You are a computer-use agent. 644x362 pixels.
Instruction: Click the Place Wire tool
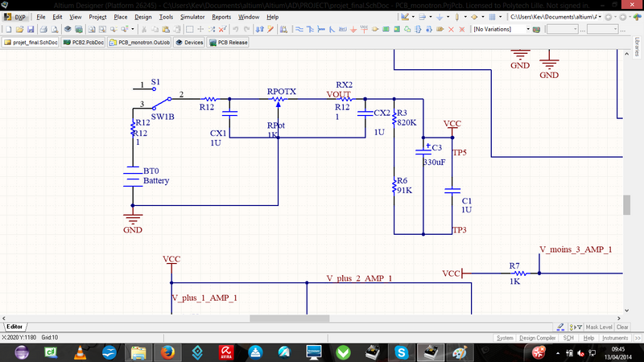pos(299,29)
